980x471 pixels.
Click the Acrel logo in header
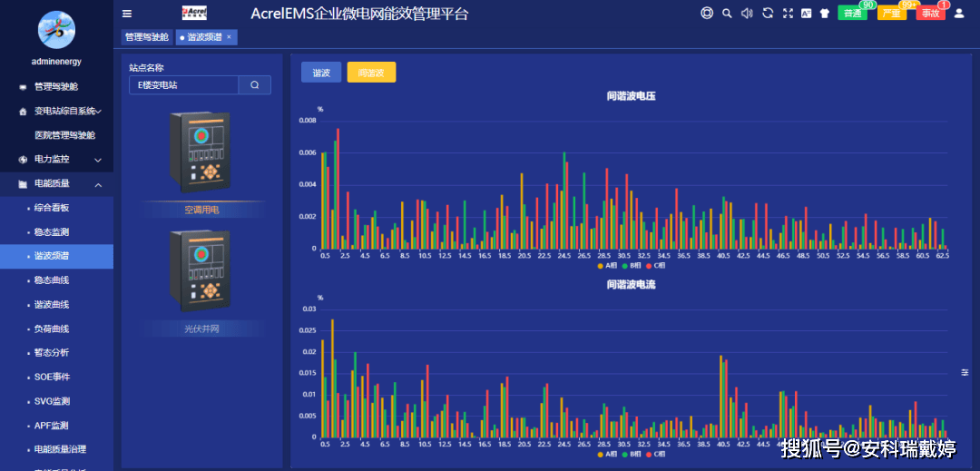(x=194, y=13)
